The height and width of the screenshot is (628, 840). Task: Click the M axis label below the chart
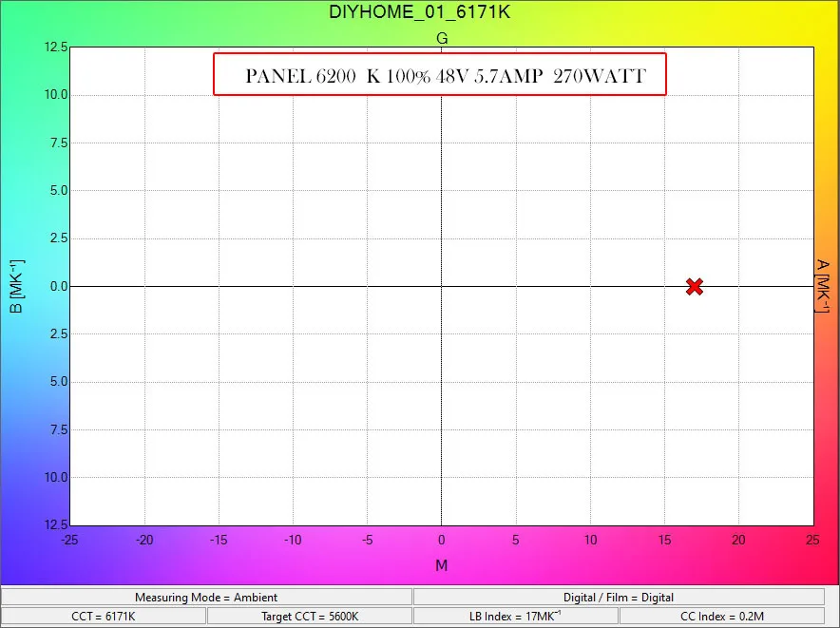(440, 565)
